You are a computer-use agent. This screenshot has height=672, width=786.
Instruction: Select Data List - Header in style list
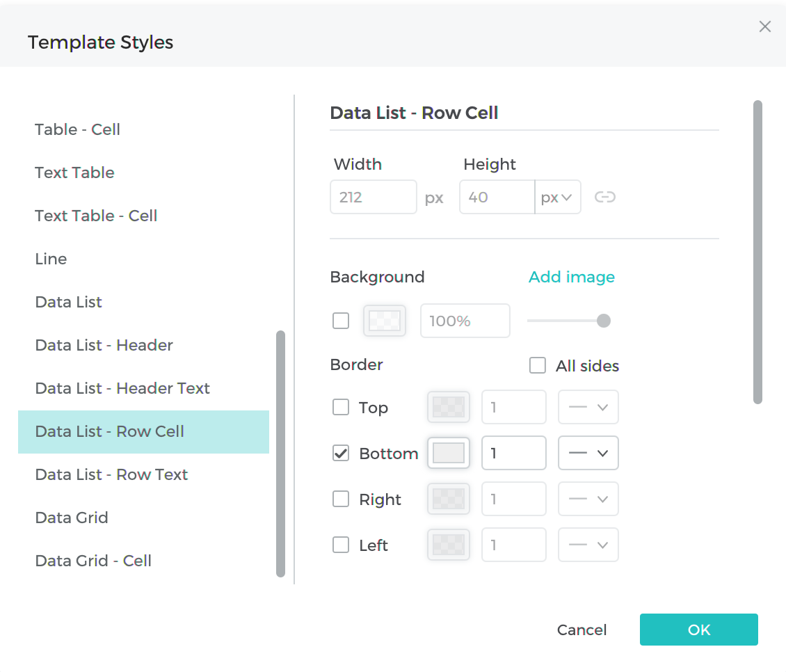click(104, 345)
